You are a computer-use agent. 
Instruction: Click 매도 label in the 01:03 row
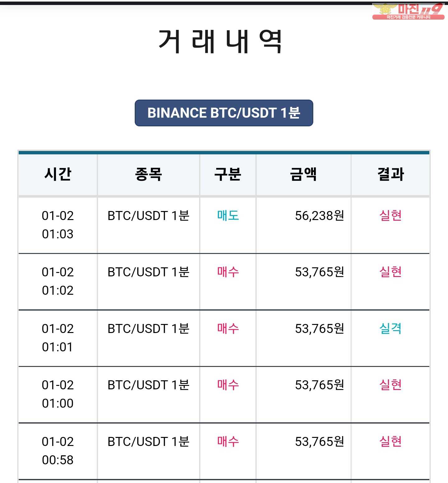point(228,215)
